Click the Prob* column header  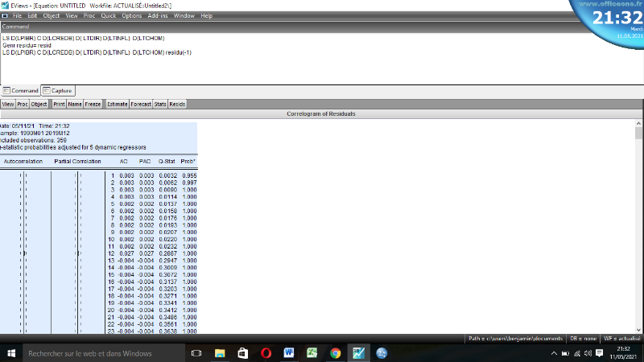pyautogui.click(x=188, y=162)
